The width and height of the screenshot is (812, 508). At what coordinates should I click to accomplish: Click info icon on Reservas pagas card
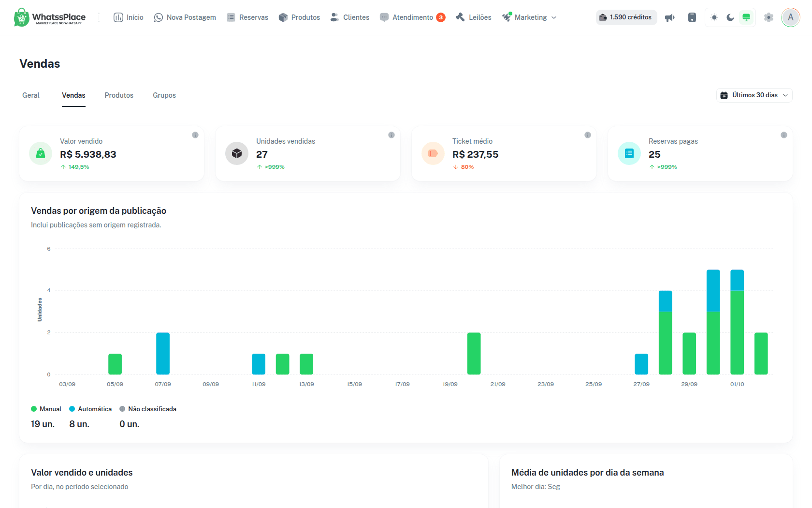pos(784,135)
